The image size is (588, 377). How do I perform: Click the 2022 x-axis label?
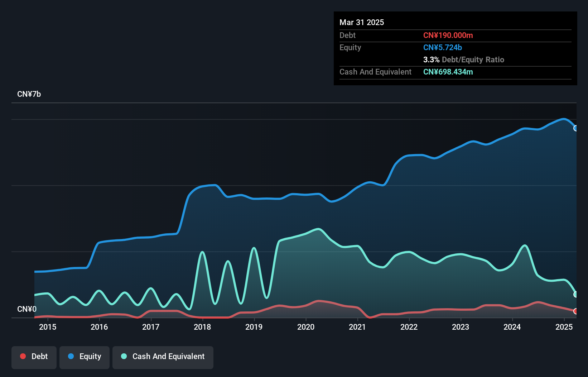coord(409,327)
